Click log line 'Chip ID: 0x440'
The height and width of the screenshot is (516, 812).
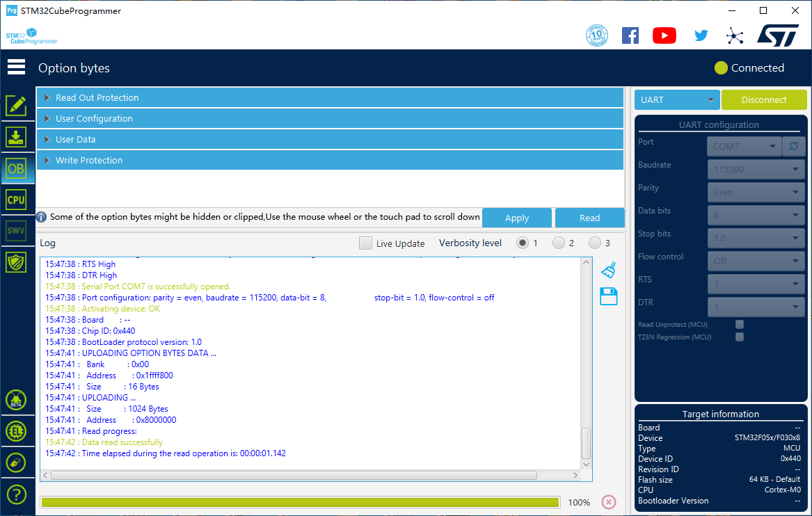coord(90,331)
